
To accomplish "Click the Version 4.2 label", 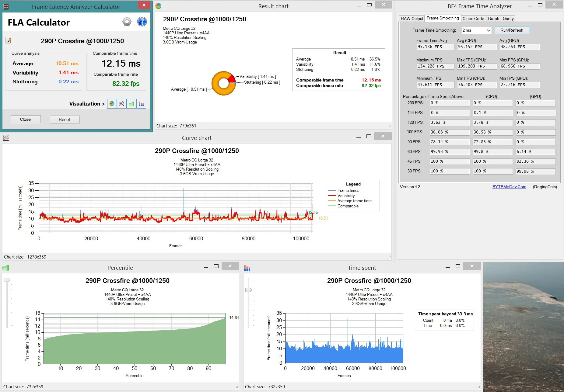I will [410, 187].
